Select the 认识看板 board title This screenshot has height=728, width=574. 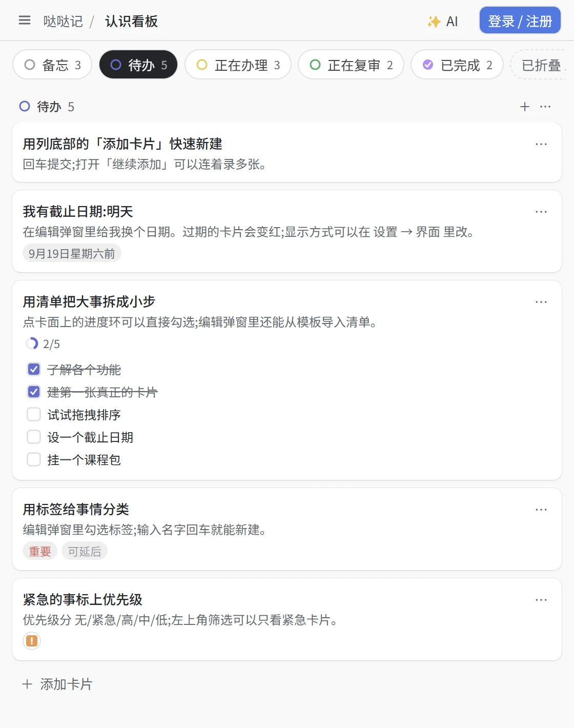131,22
